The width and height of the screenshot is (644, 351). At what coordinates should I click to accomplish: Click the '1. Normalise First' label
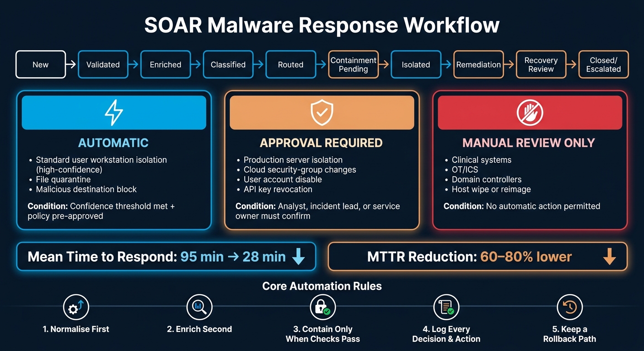76,329
